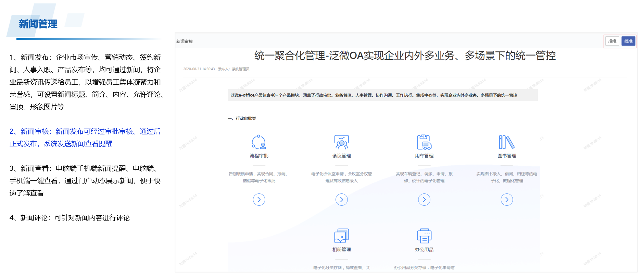Click the news headline 统一聚合化管理
The width and height of the screenshot is (644, 275).
coord(405,56)
